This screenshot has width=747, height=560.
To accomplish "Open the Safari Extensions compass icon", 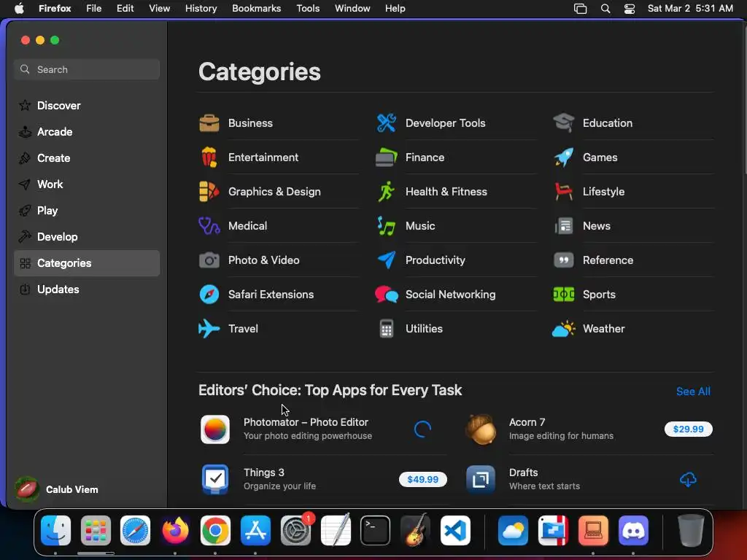I will 209,295.
